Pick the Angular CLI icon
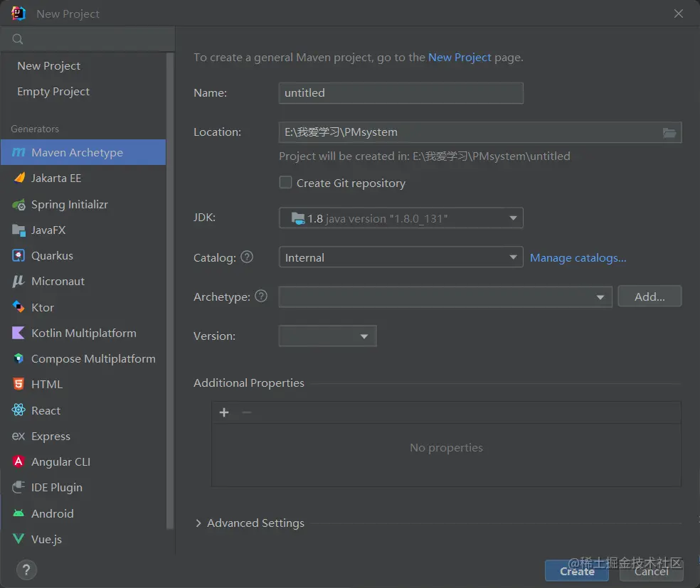Viewport: 700px width, 588px height. (18, 462)
